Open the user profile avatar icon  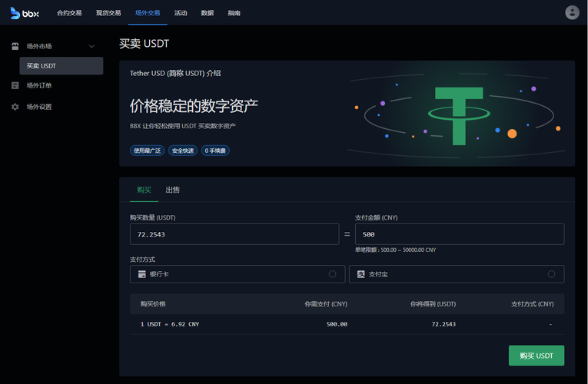(572, 12)
